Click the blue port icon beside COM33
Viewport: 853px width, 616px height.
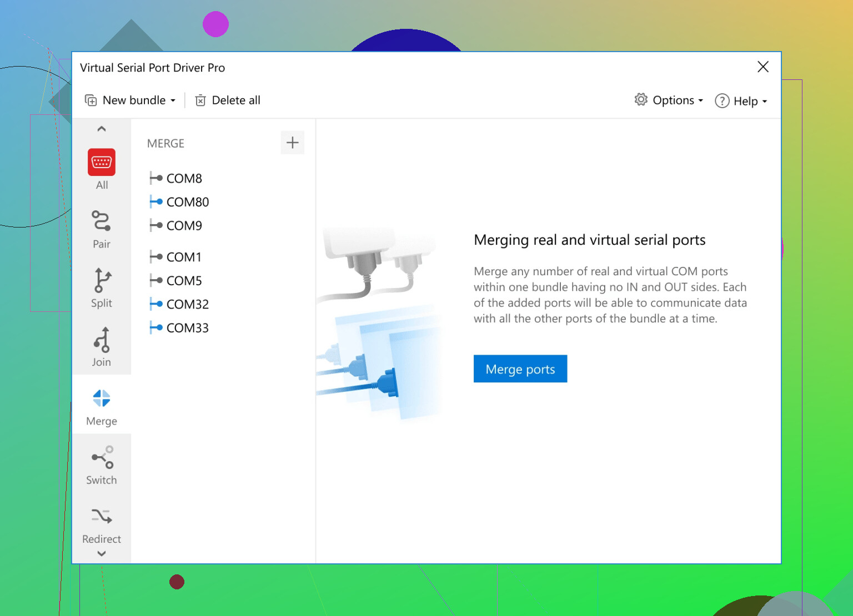(x=156, y=327)
